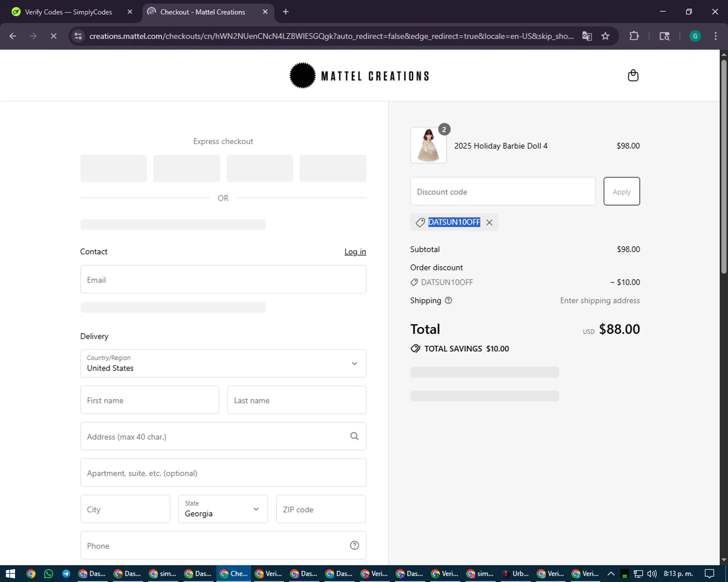Bookmark this page with the star icon
This screenshot has width=728, height=582.
[x=605, y=36]
